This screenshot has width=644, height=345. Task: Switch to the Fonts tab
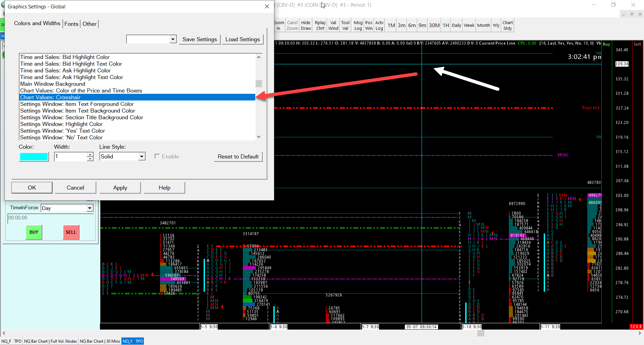[x=71, y=24]
